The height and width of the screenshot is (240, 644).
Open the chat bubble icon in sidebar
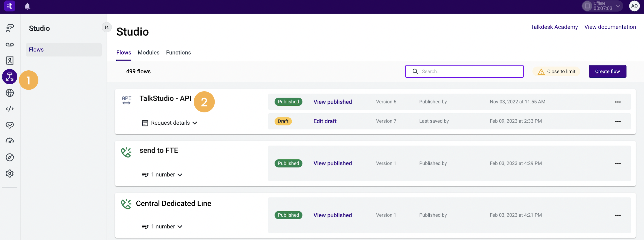9,125
